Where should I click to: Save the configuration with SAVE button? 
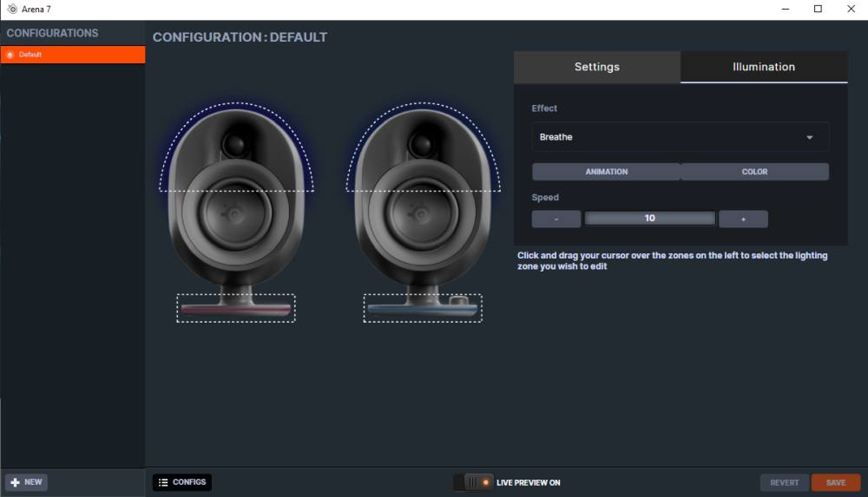tap(835, 482)
